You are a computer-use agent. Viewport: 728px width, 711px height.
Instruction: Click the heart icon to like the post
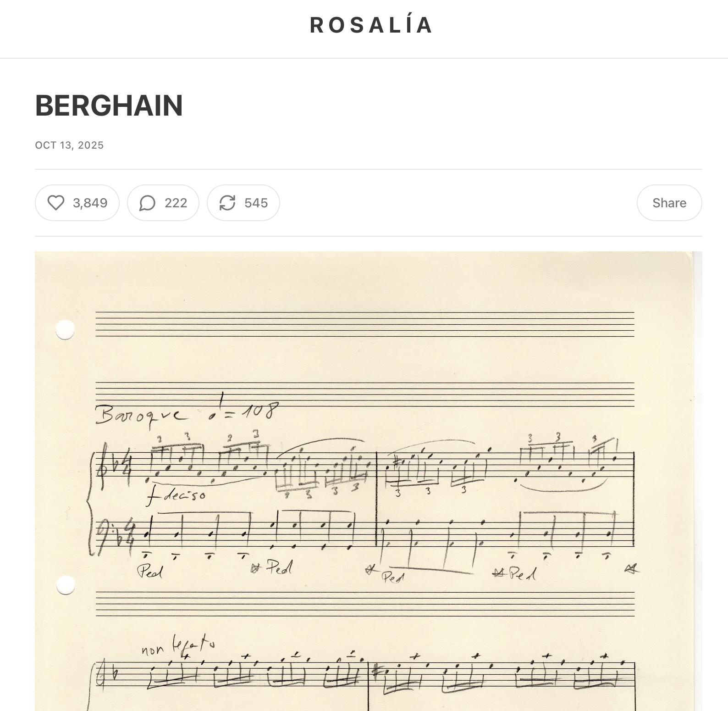(x=56, y=203)
